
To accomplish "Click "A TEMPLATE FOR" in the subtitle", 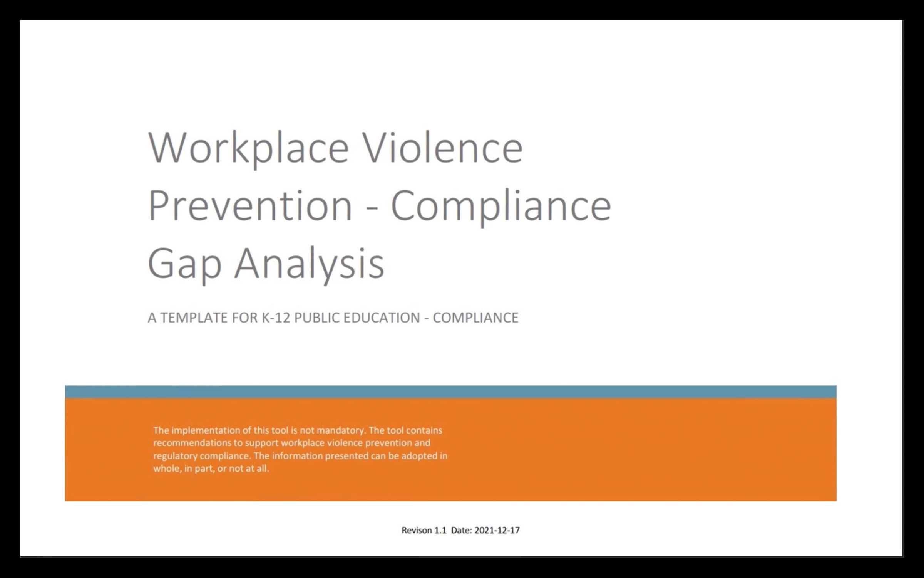I will pos(203,318).
